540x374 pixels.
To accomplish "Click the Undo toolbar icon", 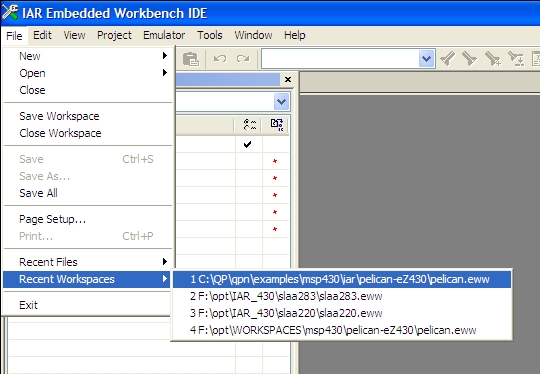I will (x=220, y=59).
